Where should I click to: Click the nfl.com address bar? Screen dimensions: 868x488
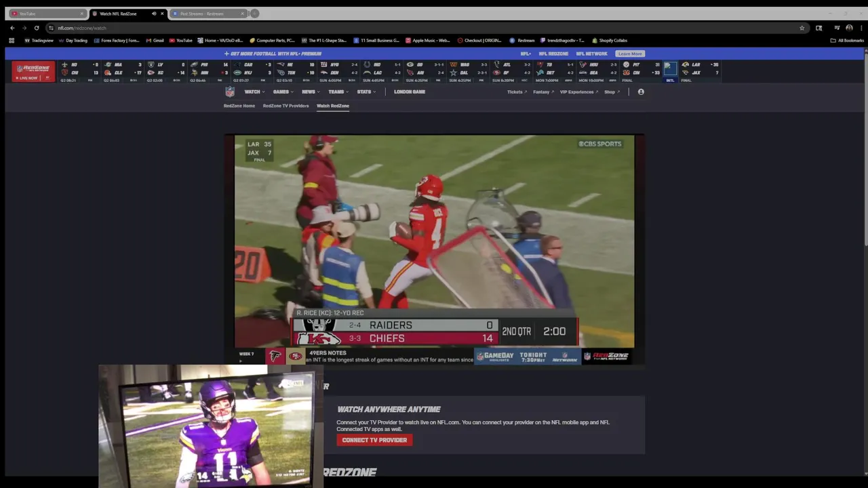(x=427, y=28)
